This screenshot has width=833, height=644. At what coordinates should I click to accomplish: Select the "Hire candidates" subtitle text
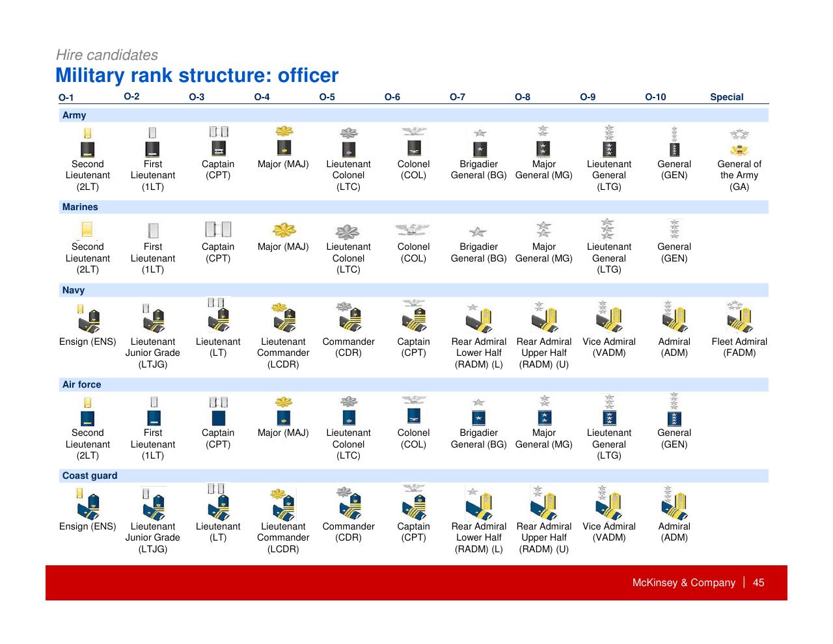107,55
